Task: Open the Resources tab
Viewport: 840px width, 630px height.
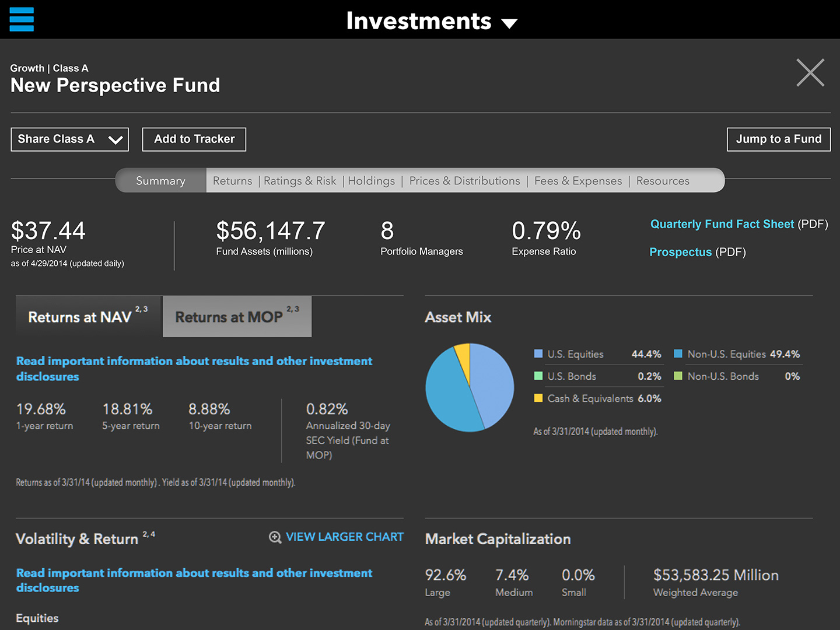Action: click(x=663, y=181)
